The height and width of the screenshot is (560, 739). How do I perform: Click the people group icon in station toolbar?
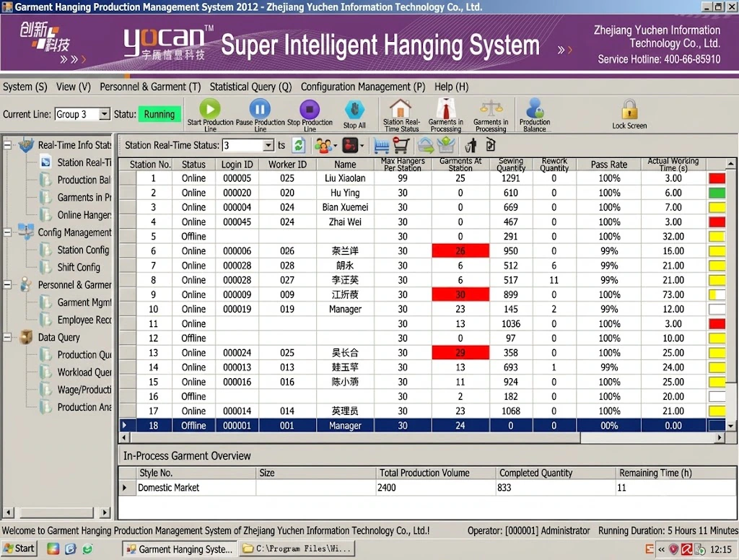[x=323, y=146]
